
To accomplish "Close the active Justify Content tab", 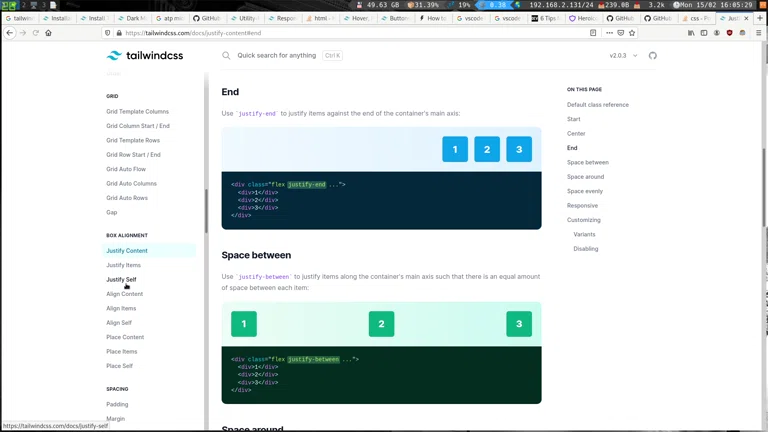I will pos(746,18).
